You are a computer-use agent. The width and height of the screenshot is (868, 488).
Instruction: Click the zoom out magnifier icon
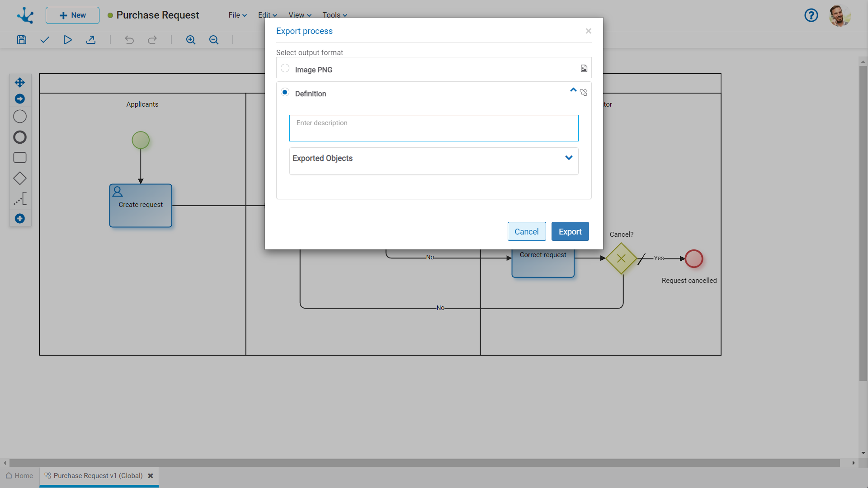point(214,40)
